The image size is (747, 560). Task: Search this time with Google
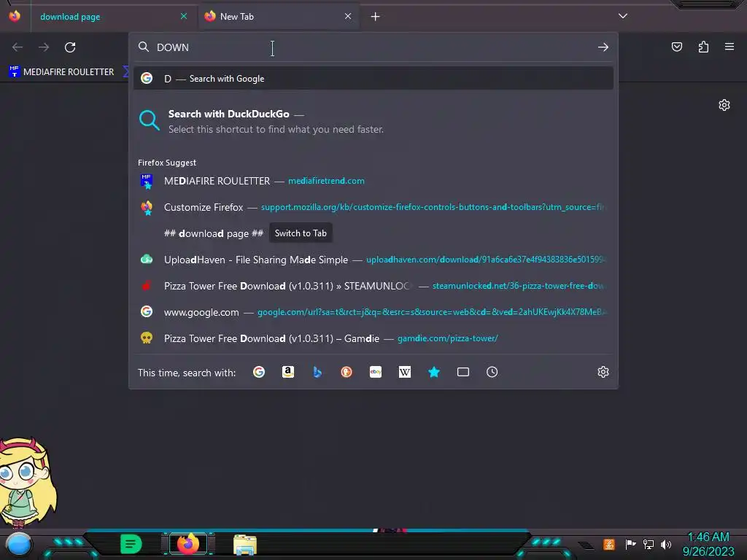click(x=259, y=372)
